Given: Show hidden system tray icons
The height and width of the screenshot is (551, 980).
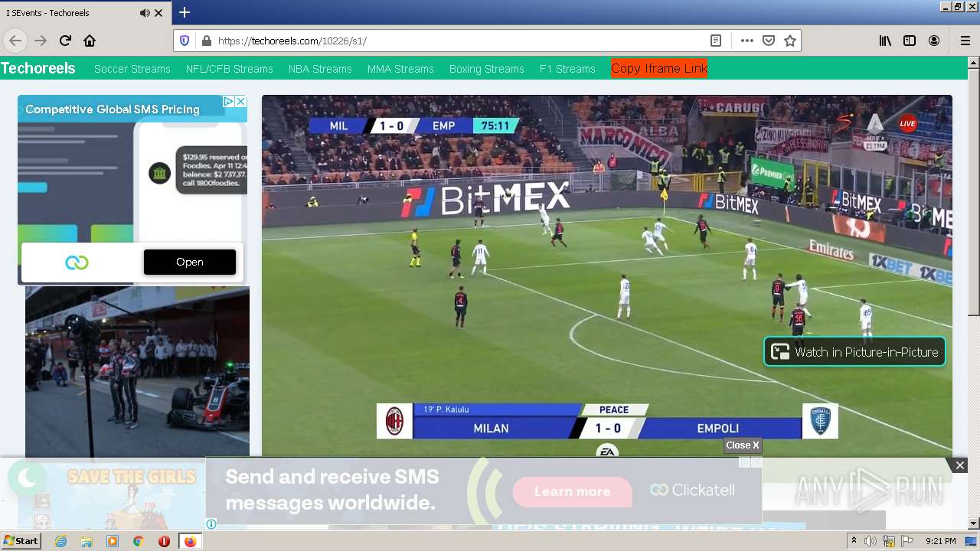Looking at the screenshot, I should 854,541.
